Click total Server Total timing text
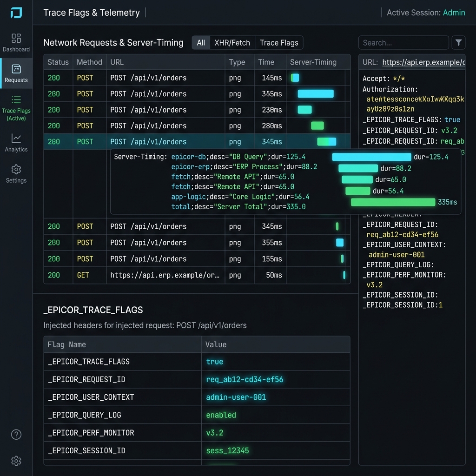 pyautogui.click(x=238, y=207)
